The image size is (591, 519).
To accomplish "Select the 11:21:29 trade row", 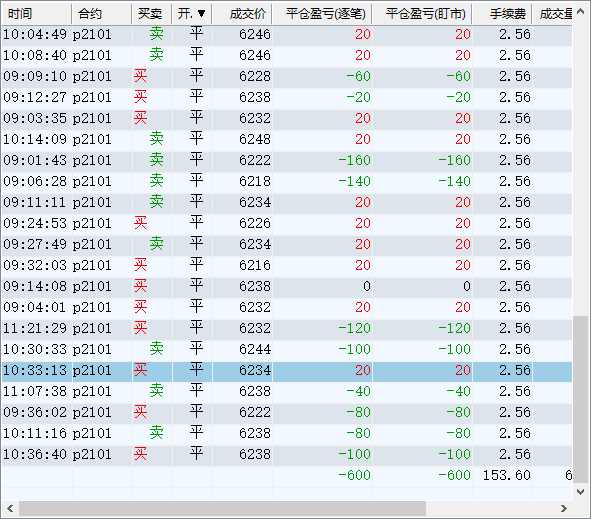I will (x=287, y=328).
